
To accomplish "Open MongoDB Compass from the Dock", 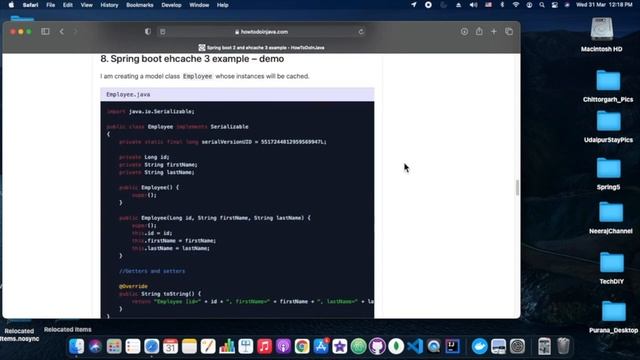I will [396, 346].
